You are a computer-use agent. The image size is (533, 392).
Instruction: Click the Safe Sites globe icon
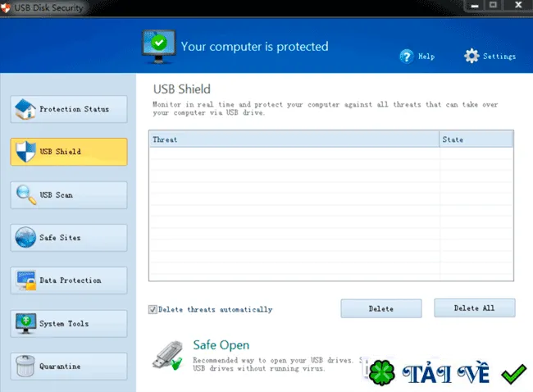(25, 237)
